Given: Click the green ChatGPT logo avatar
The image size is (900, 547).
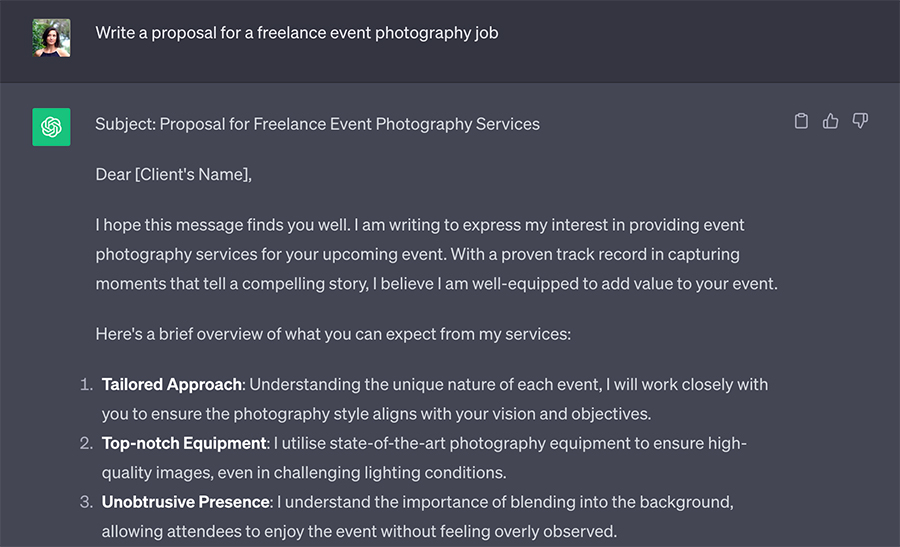Looking at the screenshot, I should [x=51, y=127].
